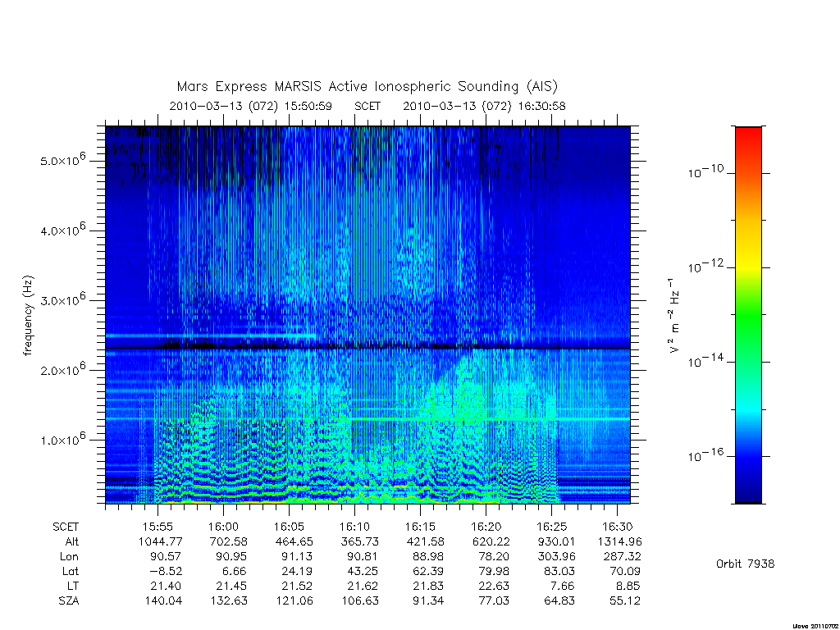840x630 pixels.
Task: Click the altitude value 1044.77
Action: point(160,541)
